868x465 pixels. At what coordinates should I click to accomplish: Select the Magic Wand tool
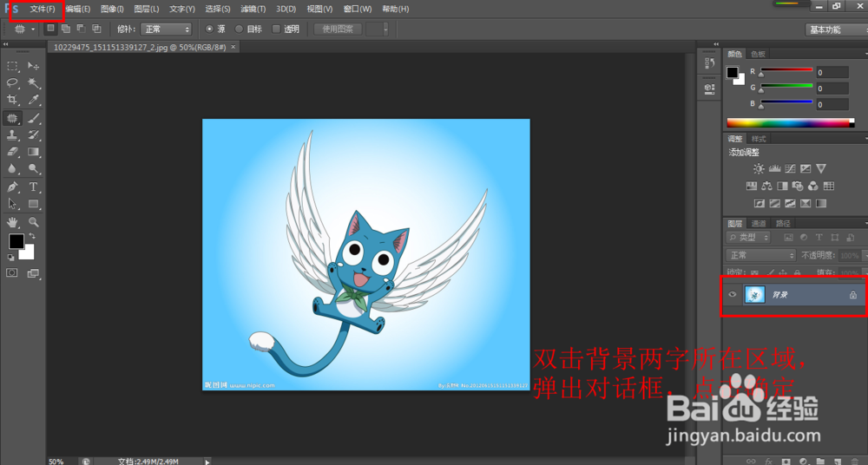pos(33,83)
